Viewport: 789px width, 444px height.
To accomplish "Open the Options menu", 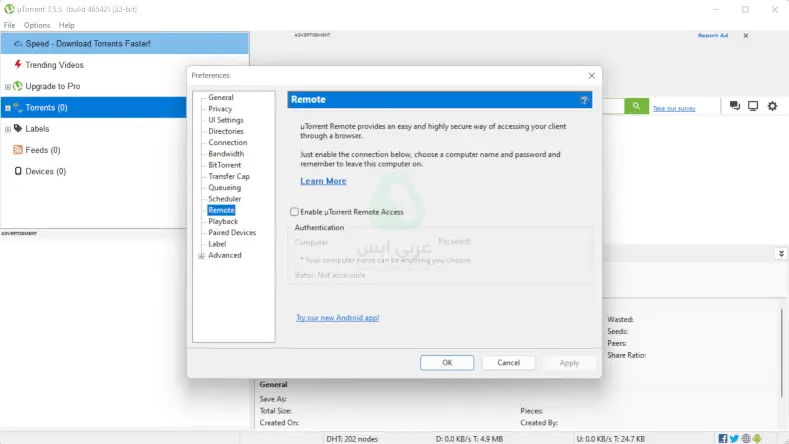I will pyautogui.click(x=37, y=25).
